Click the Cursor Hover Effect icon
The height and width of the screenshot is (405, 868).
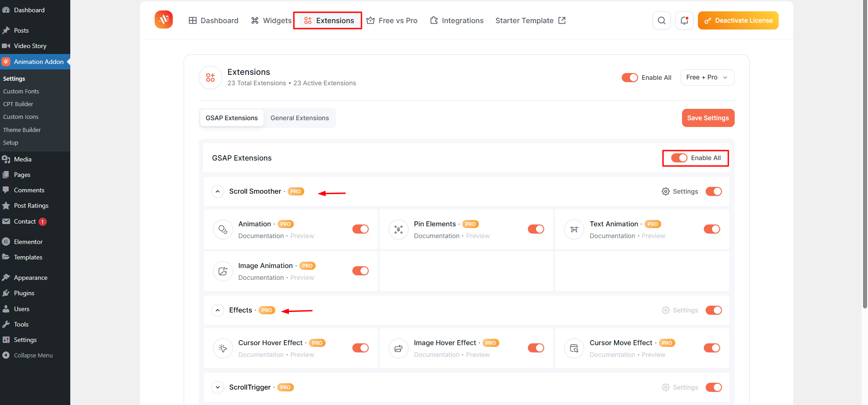pos(223,348)
